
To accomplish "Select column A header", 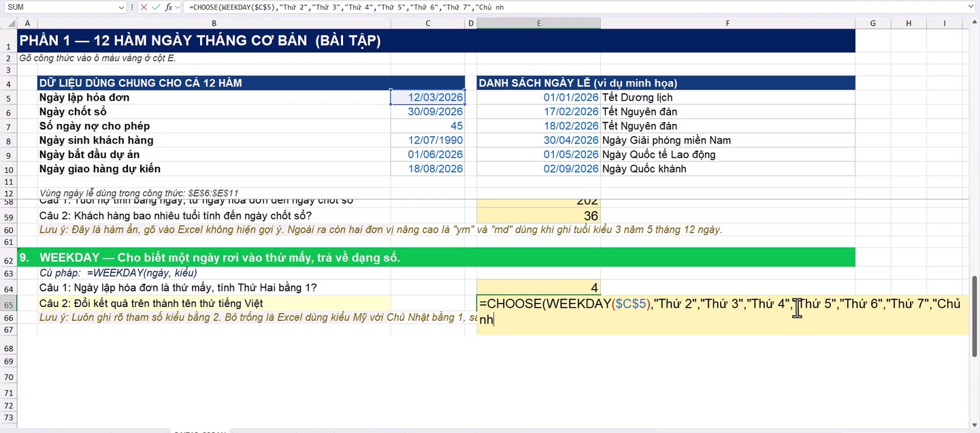I will point(28,23).
